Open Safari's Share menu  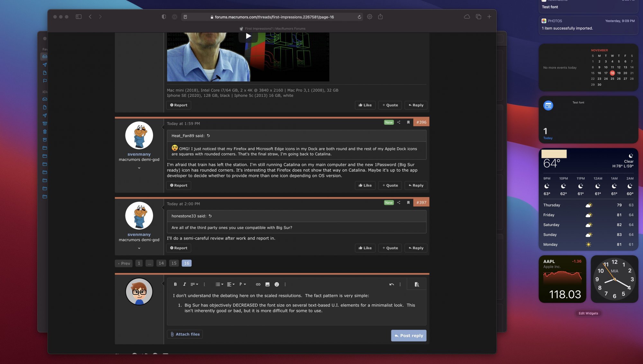[380, 16]
